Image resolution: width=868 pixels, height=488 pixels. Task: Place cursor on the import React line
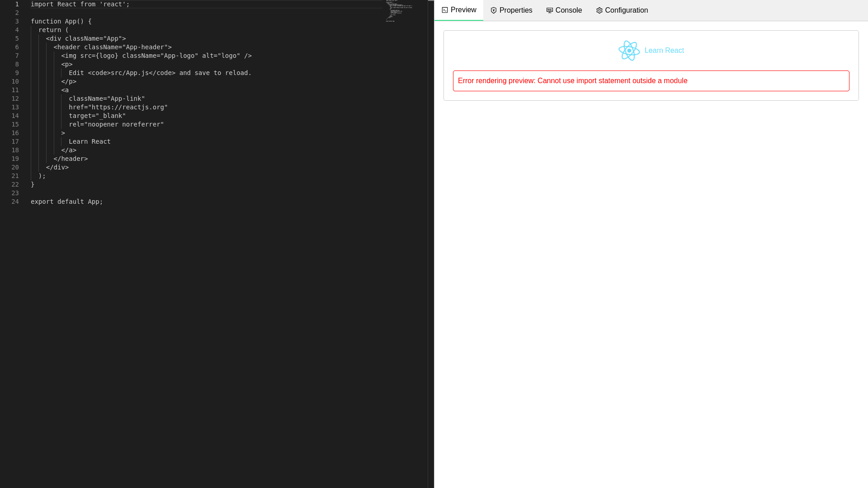80,4
